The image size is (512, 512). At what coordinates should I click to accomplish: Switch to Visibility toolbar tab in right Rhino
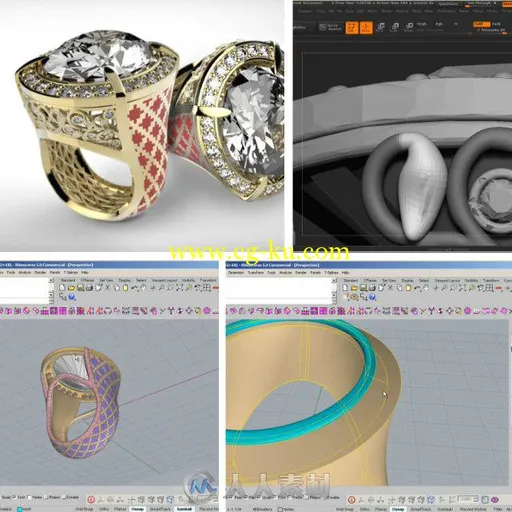point(471,281)
